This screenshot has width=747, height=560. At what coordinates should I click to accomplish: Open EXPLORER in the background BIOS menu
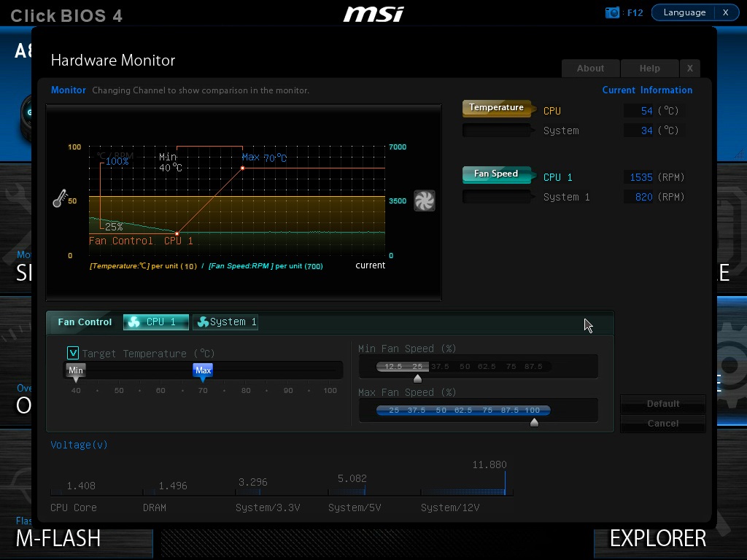click(x=658, y=539)
